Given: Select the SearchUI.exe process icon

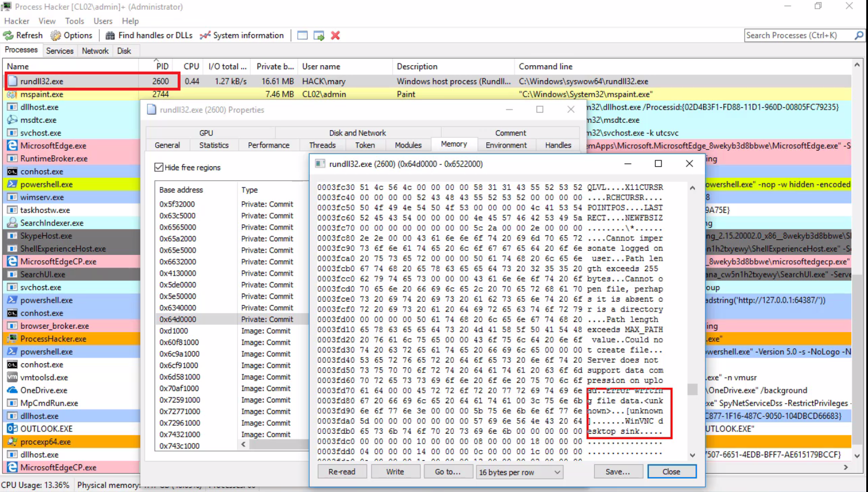Looking at the screenshot, I should (12, 275).
